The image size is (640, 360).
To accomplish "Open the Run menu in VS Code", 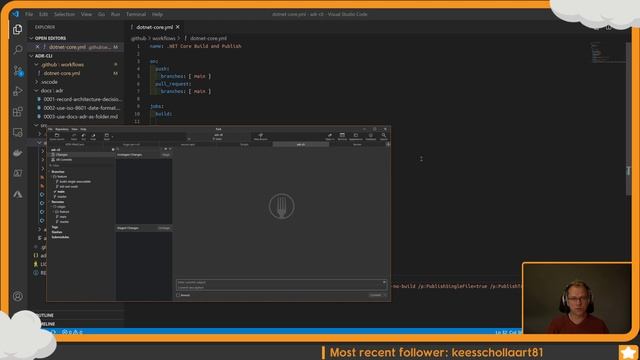I will [116, 14].
